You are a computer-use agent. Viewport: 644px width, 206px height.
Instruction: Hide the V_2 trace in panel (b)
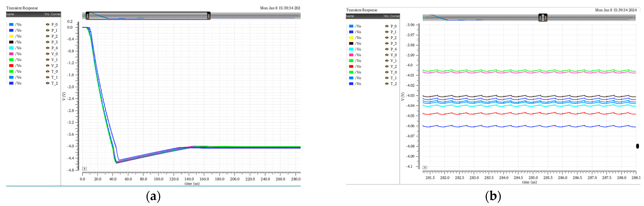coord(387,66)
